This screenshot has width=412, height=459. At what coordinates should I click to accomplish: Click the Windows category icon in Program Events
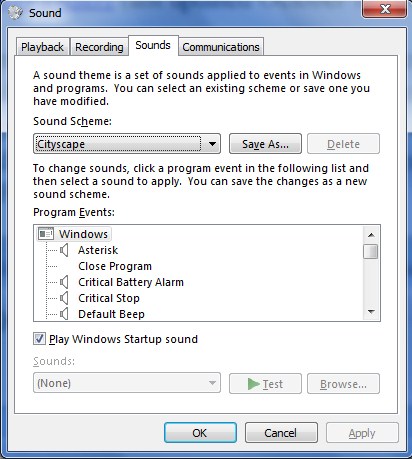pos(46,234)
